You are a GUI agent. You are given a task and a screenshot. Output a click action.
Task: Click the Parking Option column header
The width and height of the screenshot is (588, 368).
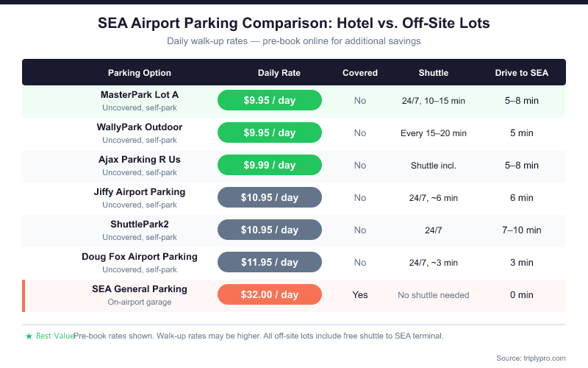point(140,73)
